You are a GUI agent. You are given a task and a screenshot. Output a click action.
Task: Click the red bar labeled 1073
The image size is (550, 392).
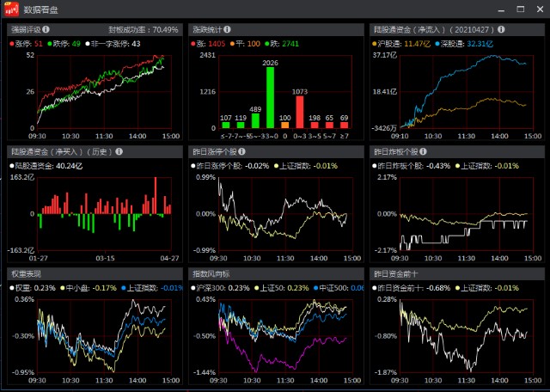point(300,112)
